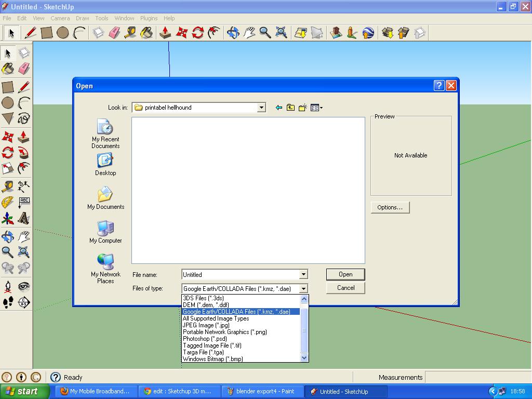Click the Cancel button

[x=345, y=288]
